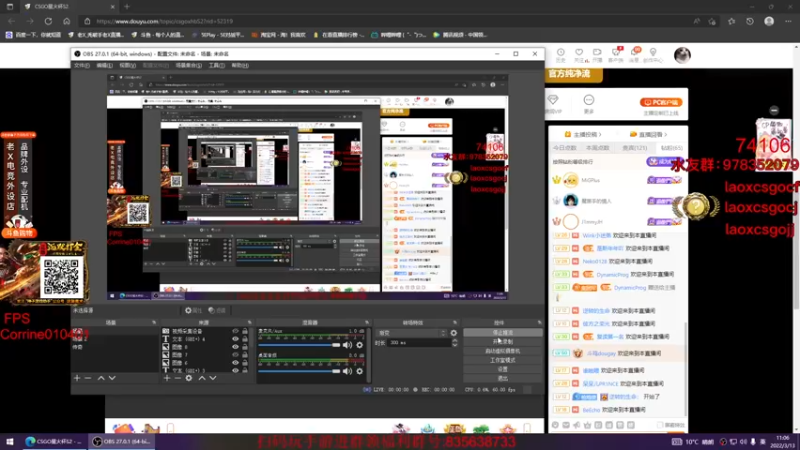Toggle visibility of Image 7 source

tap(235, 355)
